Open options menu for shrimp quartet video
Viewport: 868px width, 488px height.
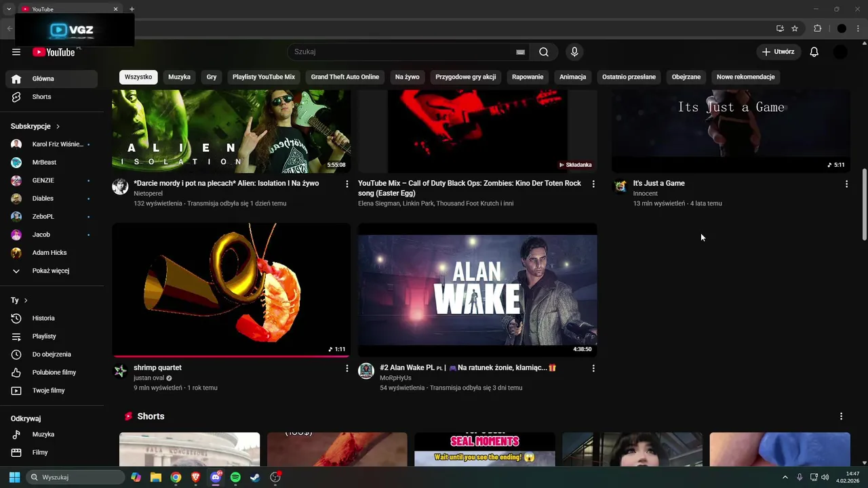pos(347,368)
